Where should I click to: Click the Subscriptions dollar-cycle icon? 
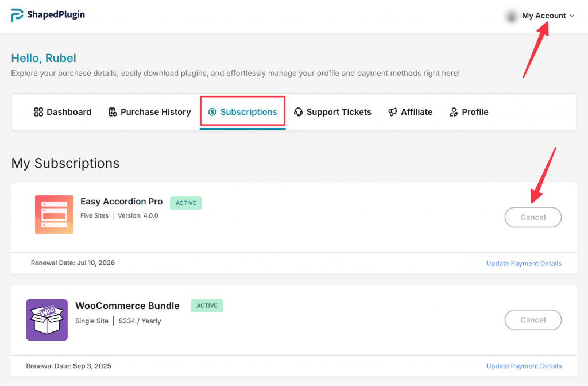pos(212,112)
